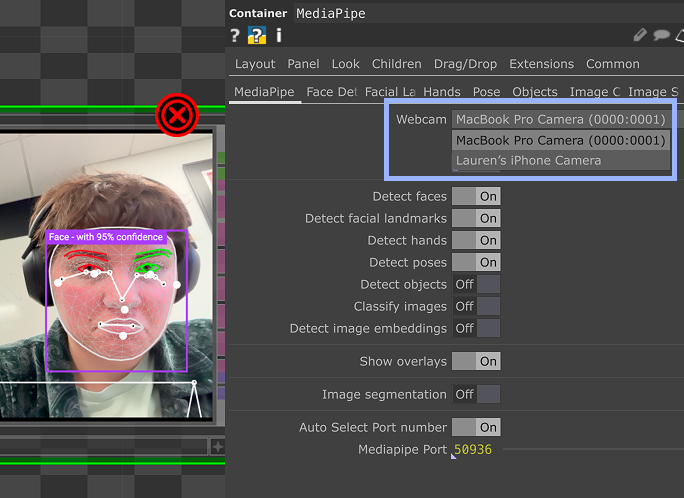The width and height of the screenshot is (684, 498).
Task: Open the Look parameter page
Action: point(345,64)
